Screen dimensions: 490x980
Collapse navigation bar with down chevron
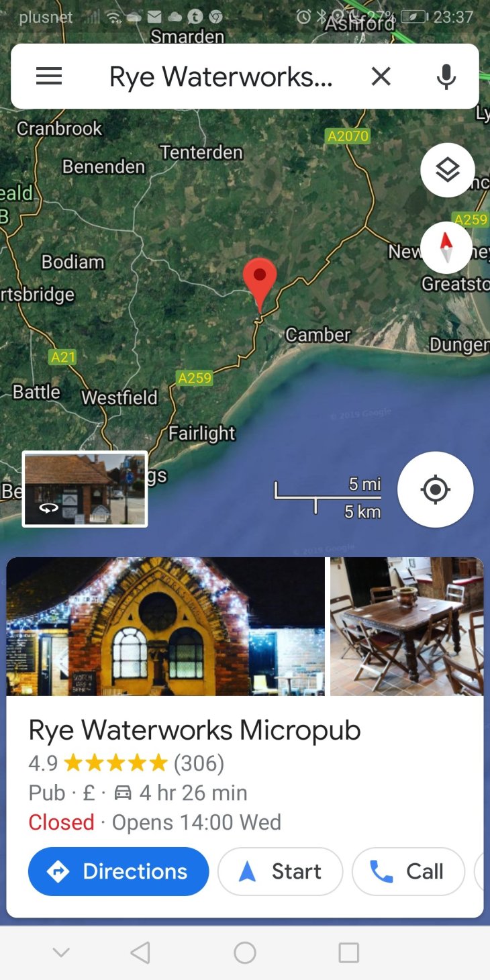click(x=61, y=952)
